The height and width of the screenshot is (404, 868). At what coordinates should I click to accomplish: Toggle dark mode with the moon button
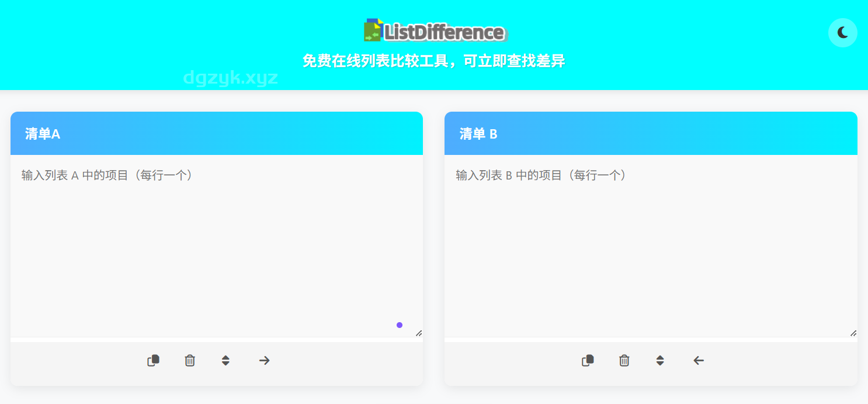click(842, 33)
